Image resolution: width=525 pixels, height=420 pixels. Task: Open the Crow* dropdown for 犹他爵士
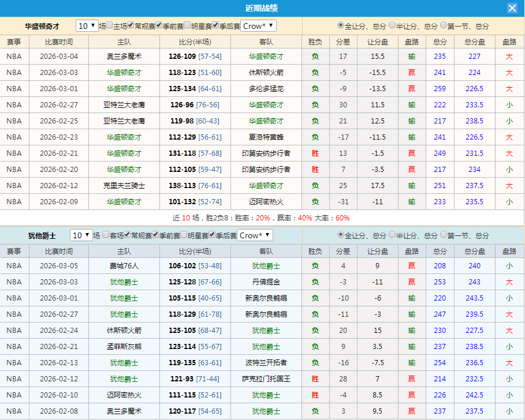(255, 235)
